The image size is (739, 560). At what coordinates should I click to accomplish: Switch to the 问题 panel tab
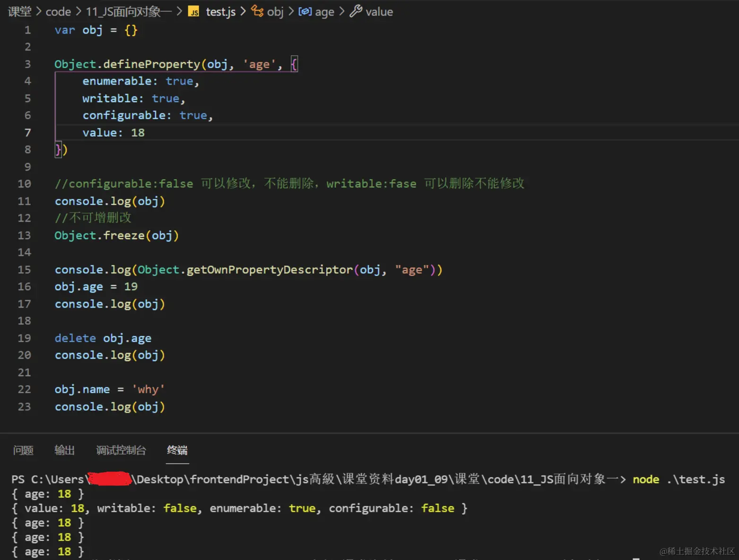coord(23,450)
